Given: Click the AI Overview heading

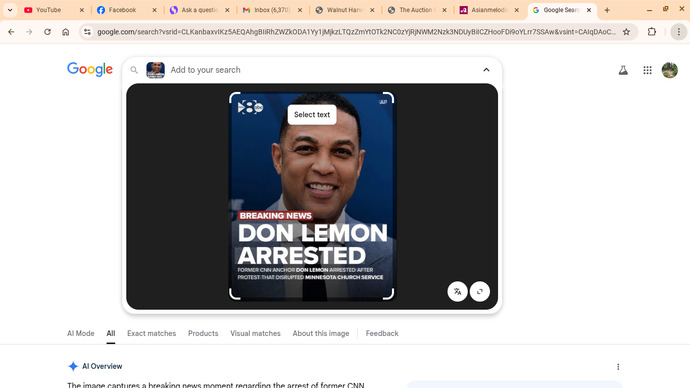Looking at the screenshot, I should click(102, 366).
